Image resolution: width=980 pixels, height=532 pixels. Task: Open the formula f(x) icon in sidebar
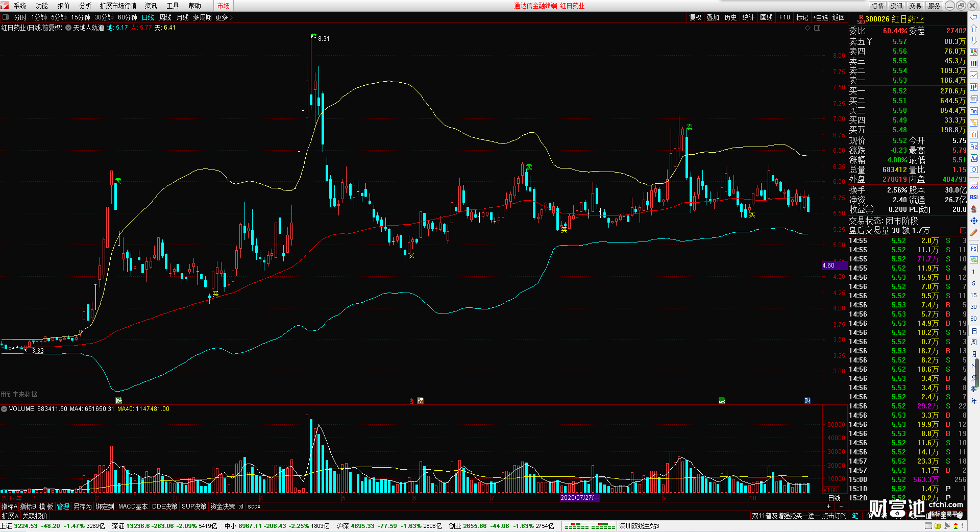tap(973, 158)
